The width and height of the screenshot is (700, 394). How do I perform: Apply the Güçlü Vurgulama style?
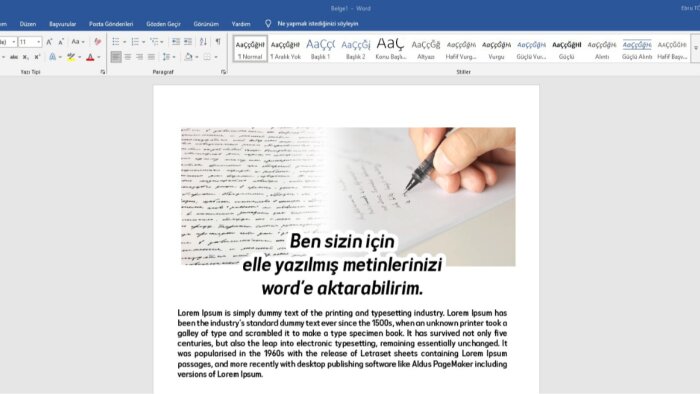tap(531, 49)
